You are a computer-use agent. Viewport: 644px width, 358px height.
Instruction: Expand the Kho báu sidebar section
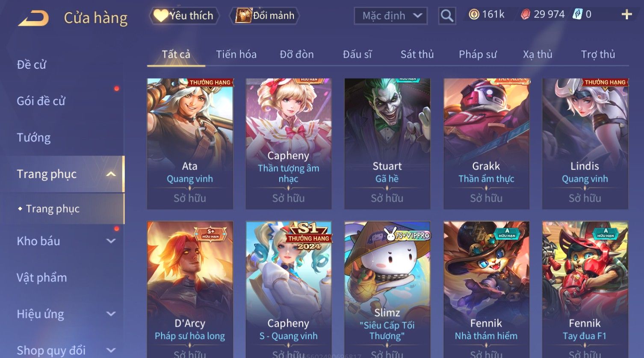click(x=111, y=241)
